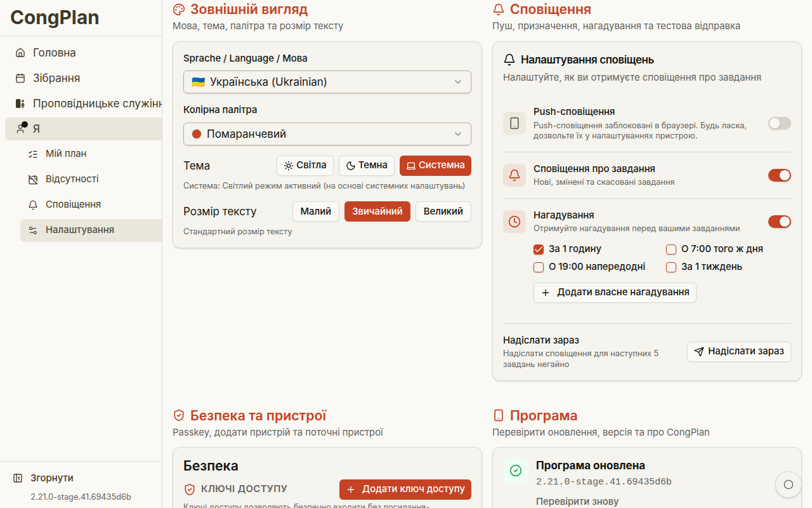This screenshot has height=508, width=812.
Task: Select the Темна theme
Action: [x=367, y=166]
